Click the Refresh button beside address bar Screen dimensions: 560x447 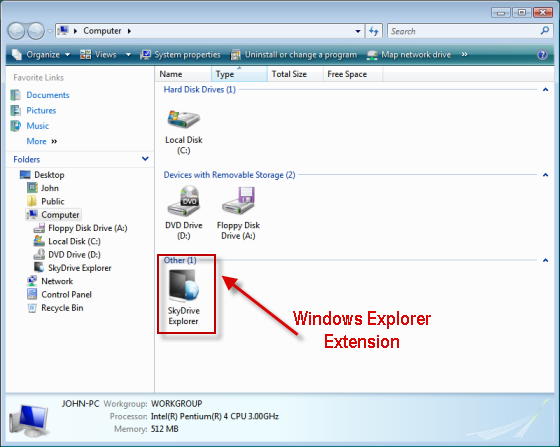[374, 31]
